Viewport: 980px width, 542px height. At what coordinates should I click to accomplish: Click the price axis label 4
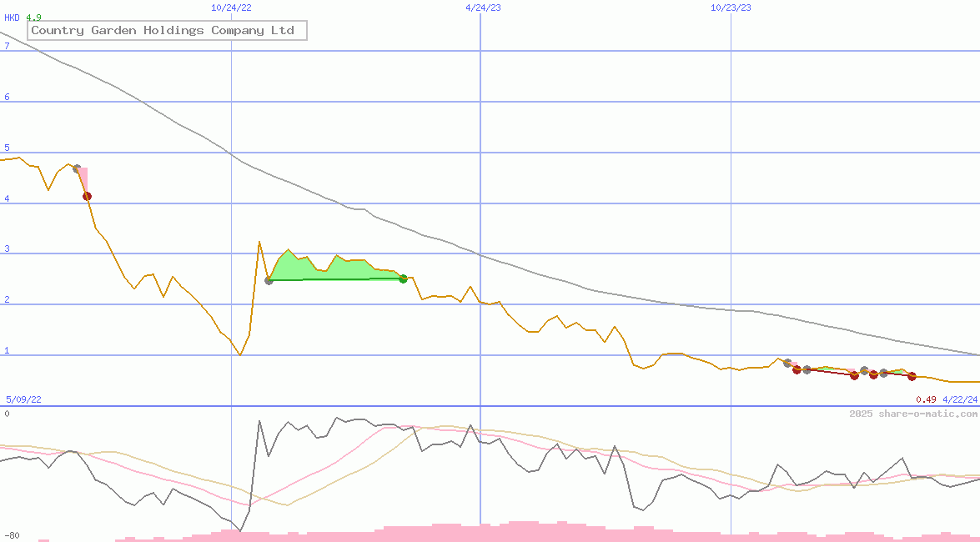tap(7, 198)
